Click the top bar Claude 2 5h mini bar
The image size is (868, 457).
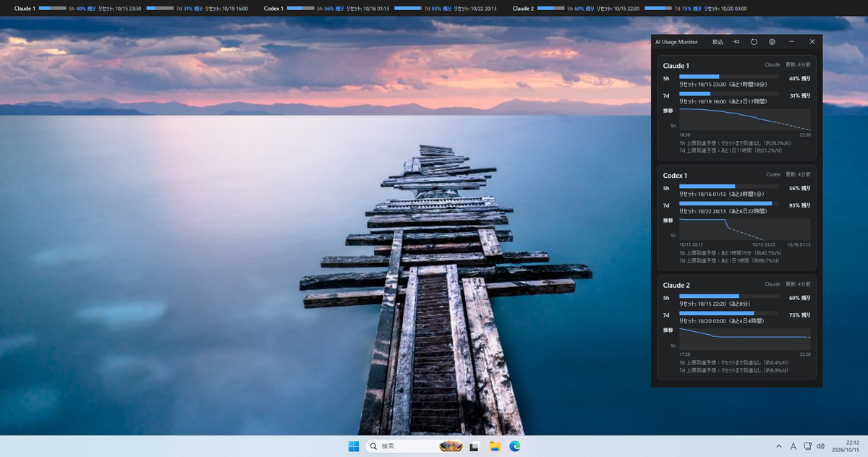pos(550,8)
